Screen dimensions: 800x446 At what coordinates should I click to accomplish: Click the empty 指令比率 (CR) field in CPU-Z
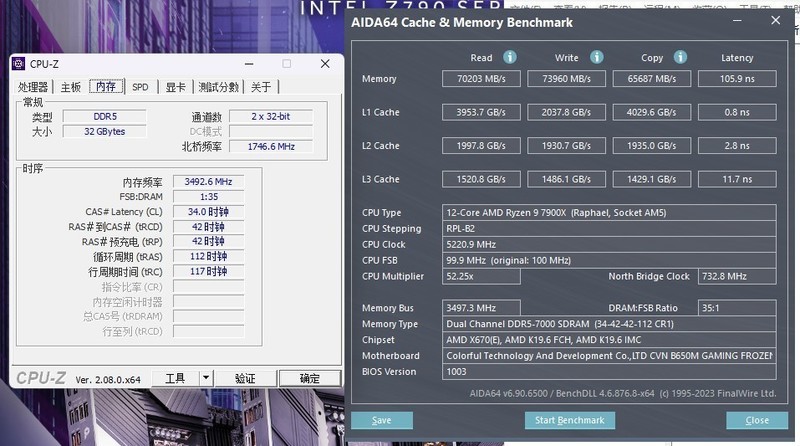click(208, 286)
